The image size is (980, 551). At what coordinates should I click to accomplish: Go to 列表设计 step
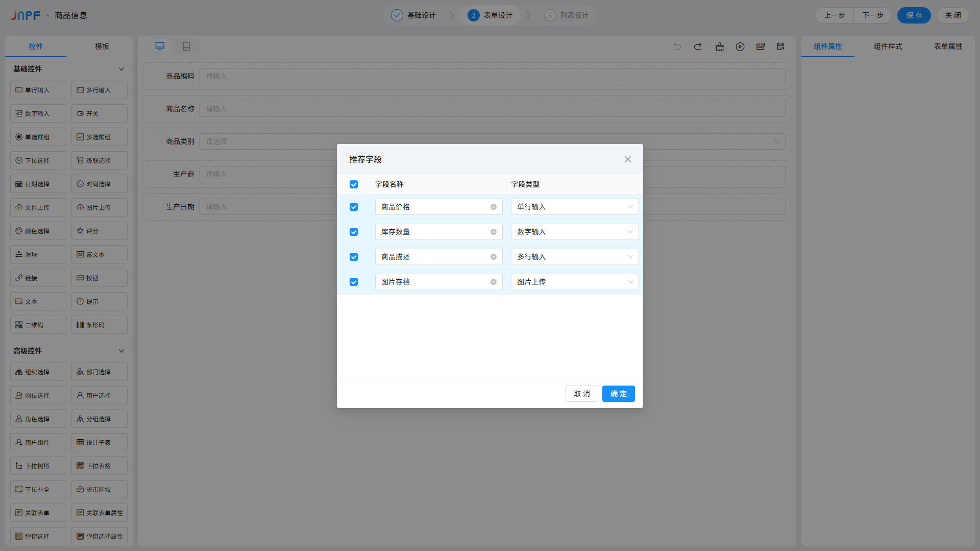pos(567,15)
